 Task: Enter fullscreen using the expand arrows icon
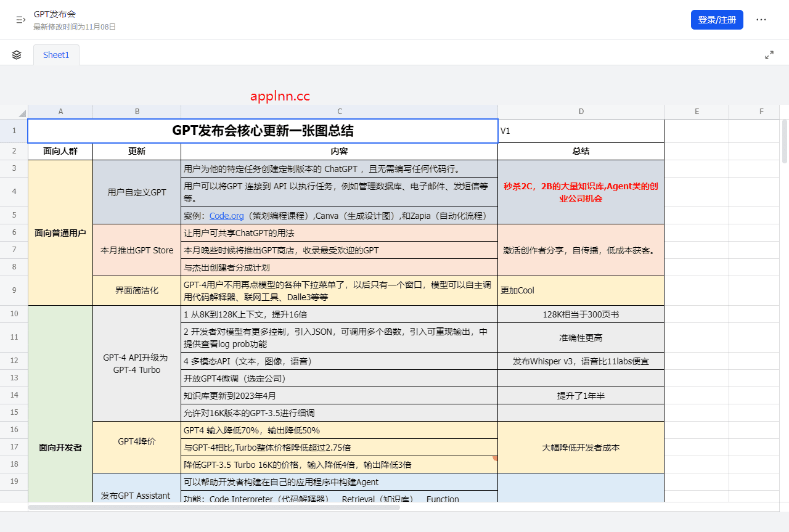point(769,54)
